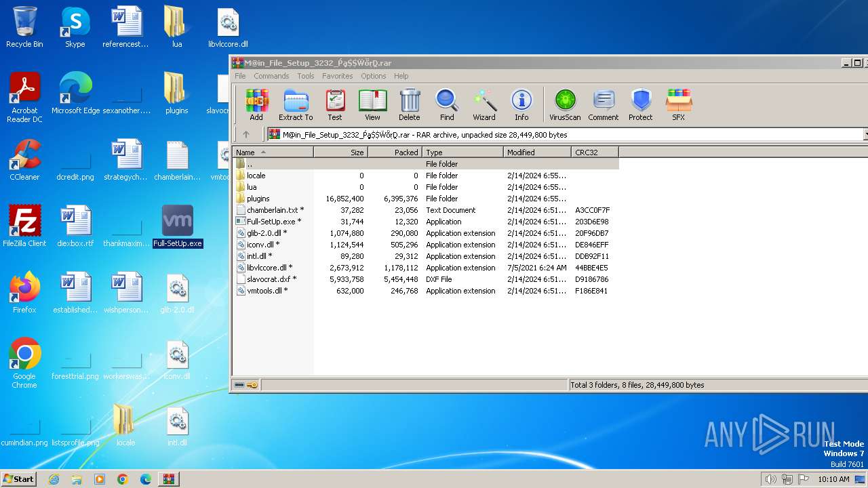Select vmtools.dll in the archive list

click(x=425, y=291)
